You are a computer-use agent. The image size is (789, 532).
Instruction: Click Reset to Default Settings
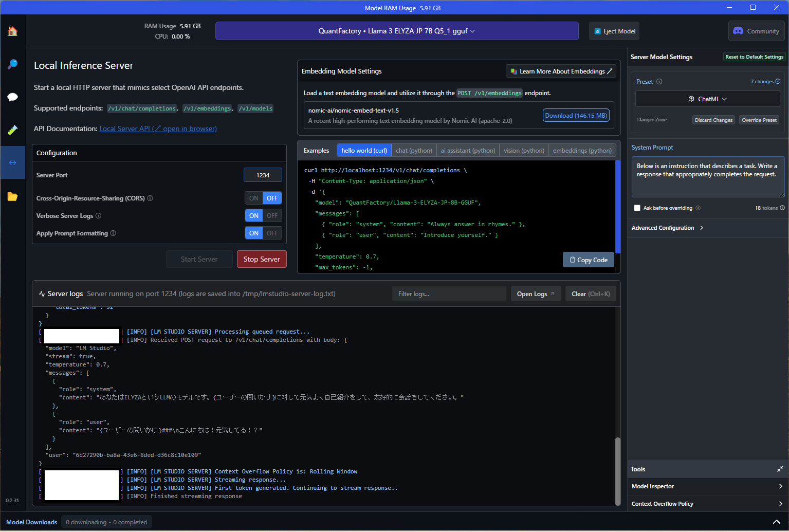click(754, 57)
